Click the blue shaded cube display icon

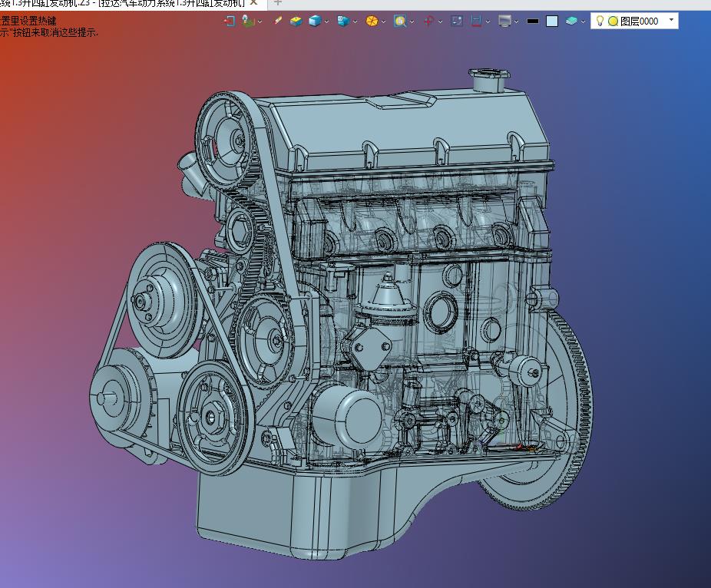point(314,21)
